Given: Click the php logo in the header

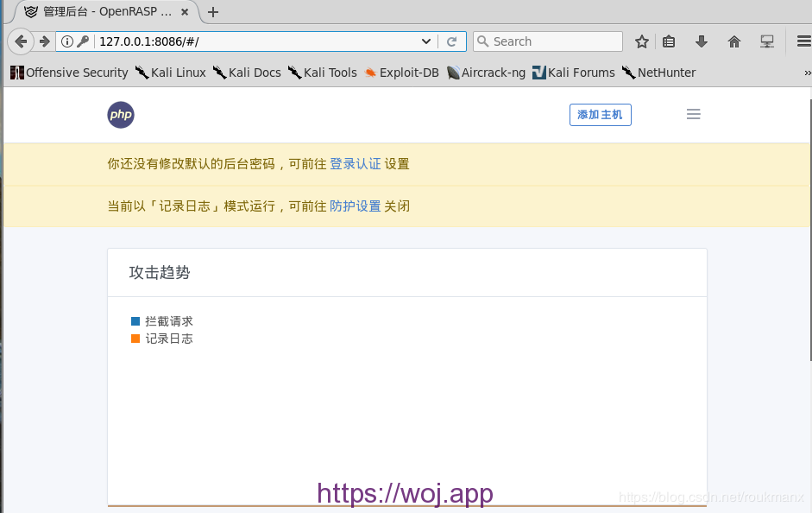Looking at the screenshot, I should point(121,115).
